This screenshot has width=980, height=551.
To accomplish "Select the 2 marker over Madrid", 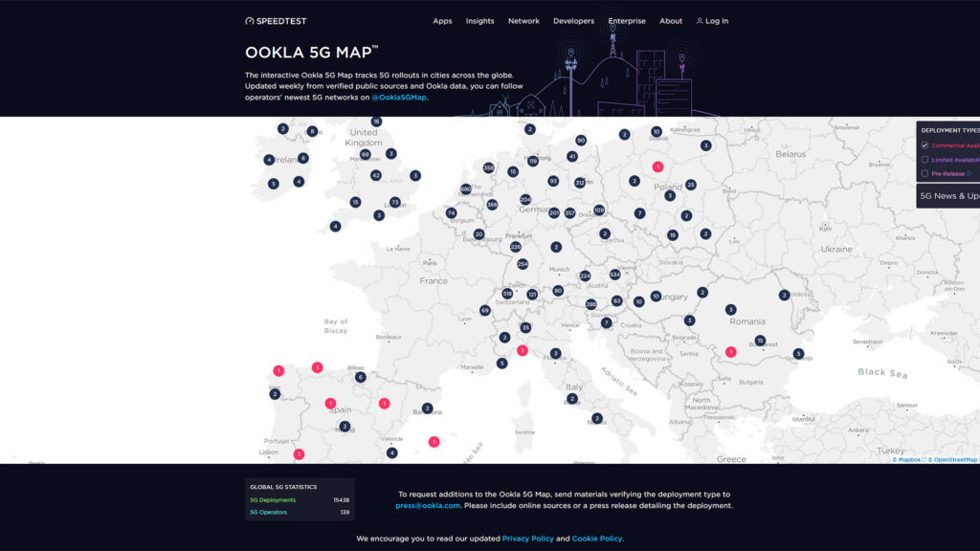I will [345, 427].
